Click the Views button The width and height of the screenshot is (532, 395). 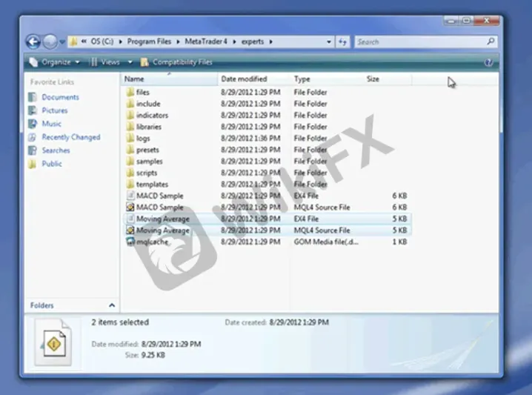(105, 62)
